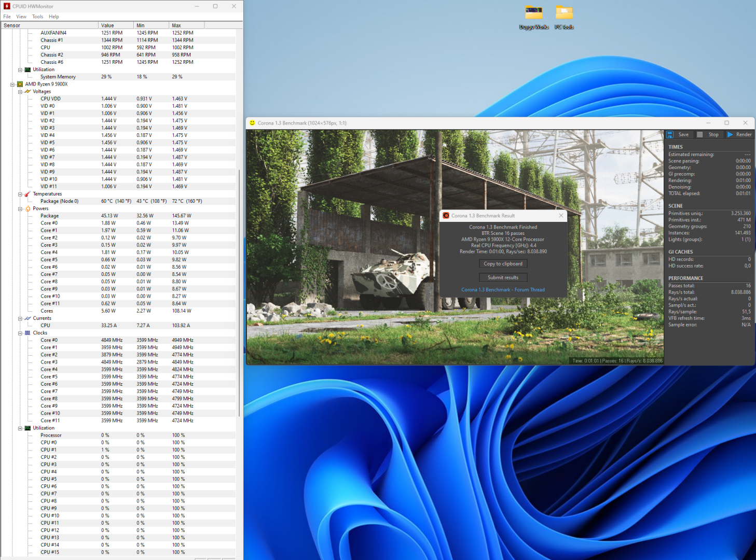Click the Submit results button
756x560 pixels.
(503, 277)
